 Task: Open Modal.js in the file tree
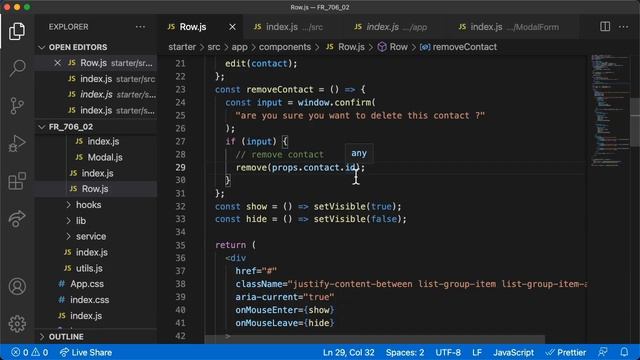click(x=105, y=158)
